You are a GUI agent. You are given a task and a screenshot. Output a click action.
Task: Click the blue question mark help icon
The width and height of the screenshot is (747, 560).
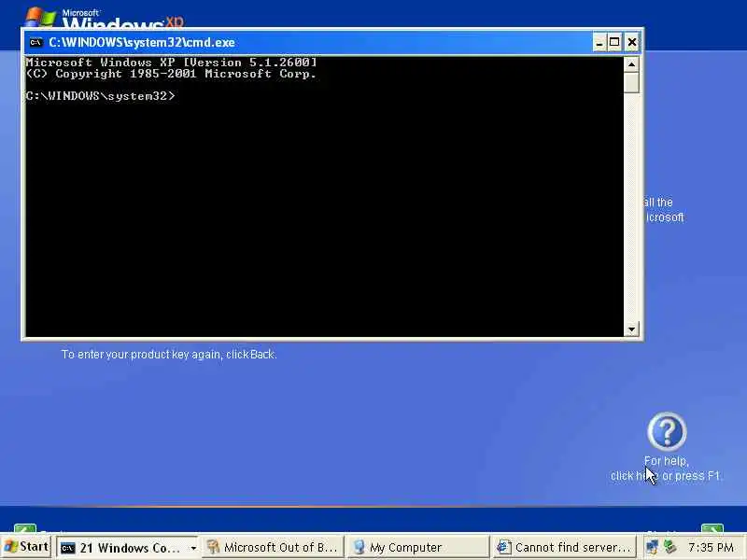click(x=667, y=431)
